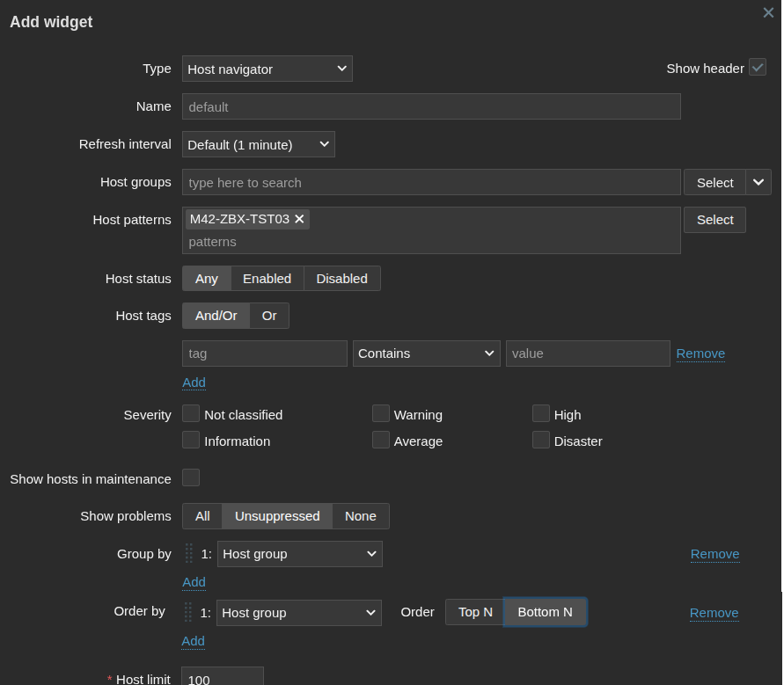Close the Add widget dialog
Image resolution: width=784 pixels, height=685 pixels.
click(x=767, y=13)
